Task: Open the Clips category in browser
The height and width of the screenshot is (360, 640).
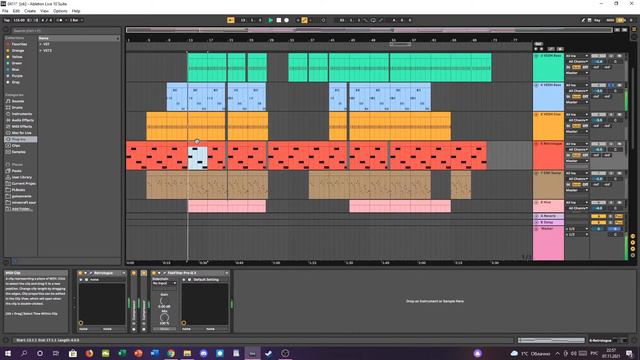Action: [x=16, y=146]
